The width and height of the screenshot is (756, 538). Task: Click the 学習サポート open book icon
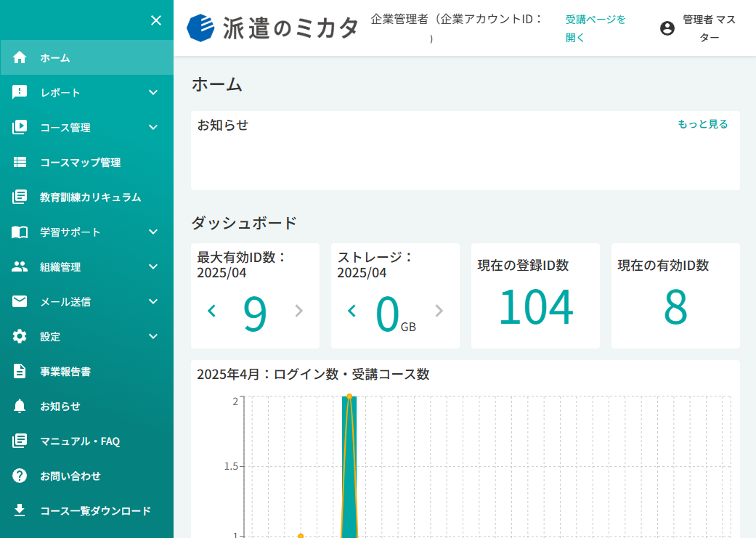[x=20, y=232]
